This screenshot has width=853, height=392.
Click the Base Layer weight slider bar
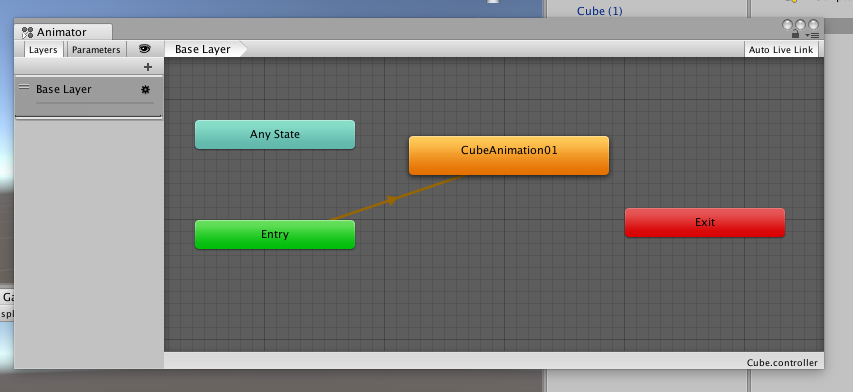(x=95, y=103)
